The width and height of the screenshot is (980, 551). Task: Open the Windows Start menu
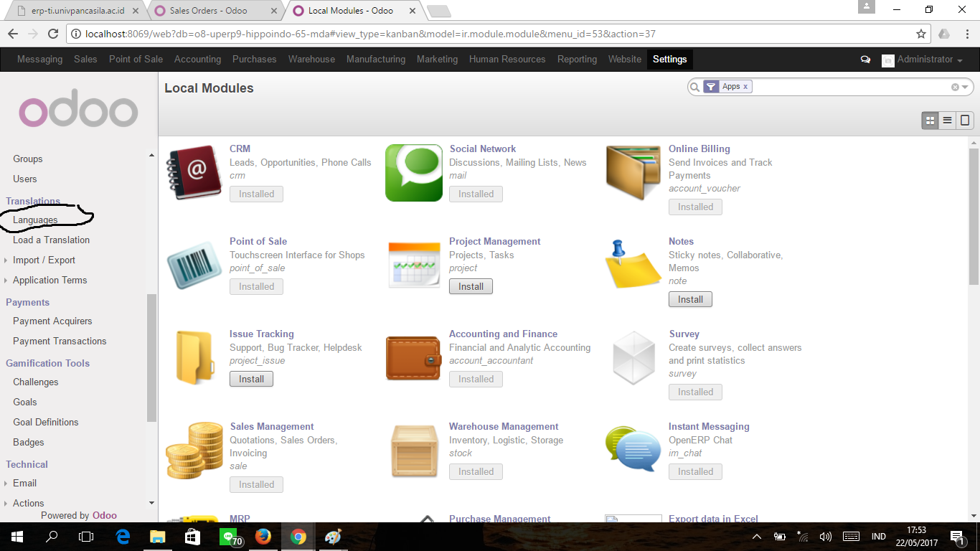[17, 537]
